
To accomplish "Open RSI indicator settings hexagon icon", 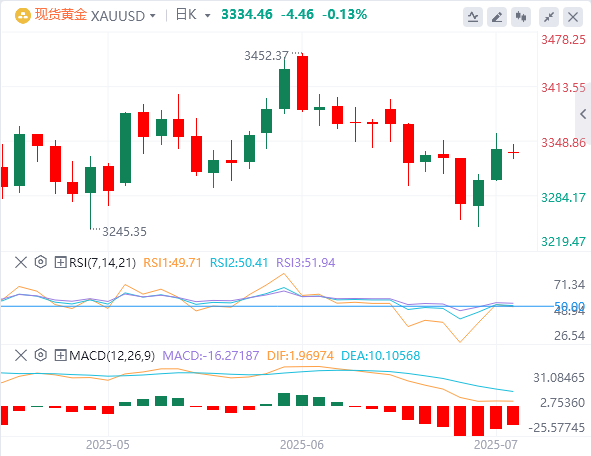I will (x=41, y=262).
